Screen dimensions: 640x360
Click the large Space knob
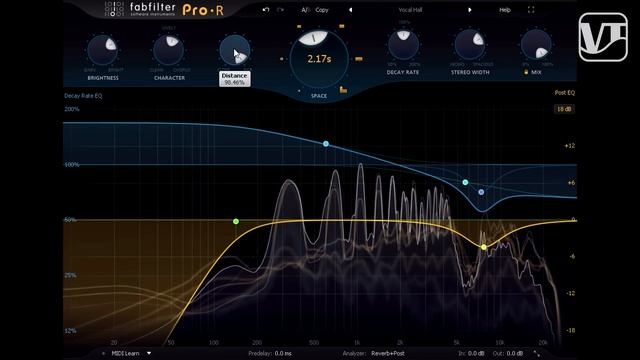(x=319, y=59)
